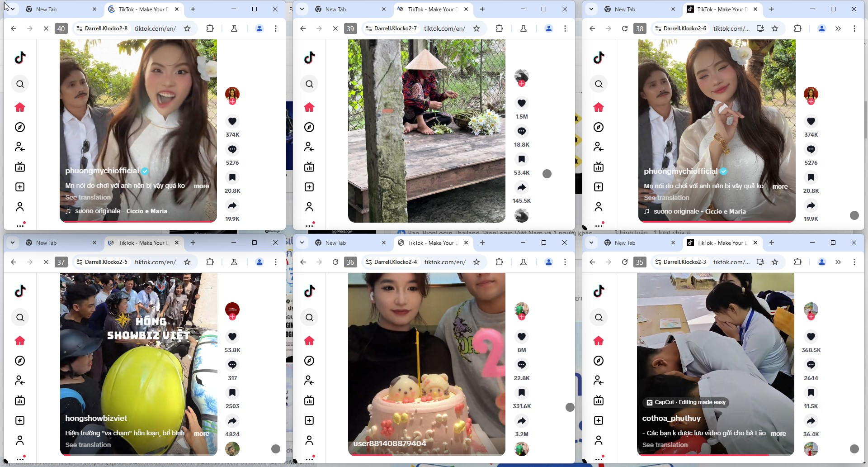Click the share arrow showing 3.2M shares
Image resolution: width=868 pixels, height=467 pixels.
[521, 421]
